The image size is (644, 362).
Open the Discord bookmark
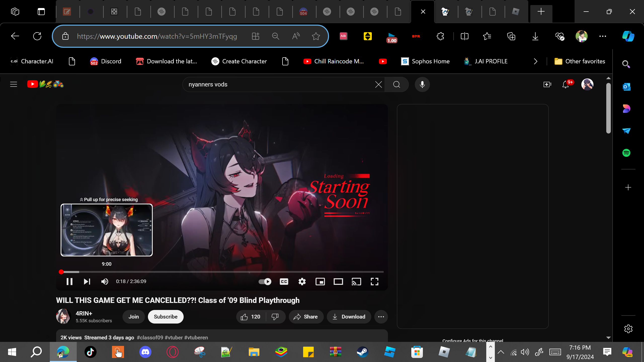[106, 61]
